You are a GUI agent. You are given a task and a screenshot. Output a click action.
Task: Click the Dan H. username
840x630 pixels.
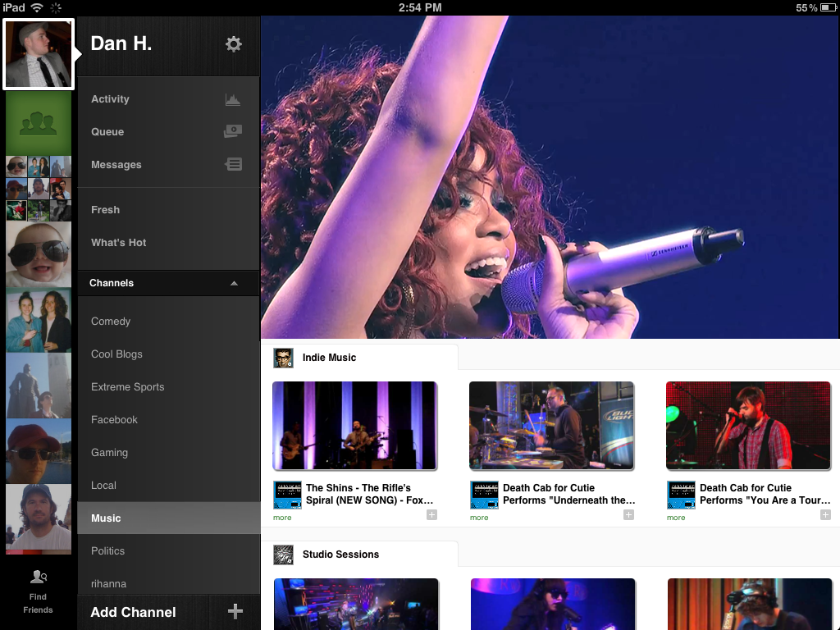click(x=121, y=44)
